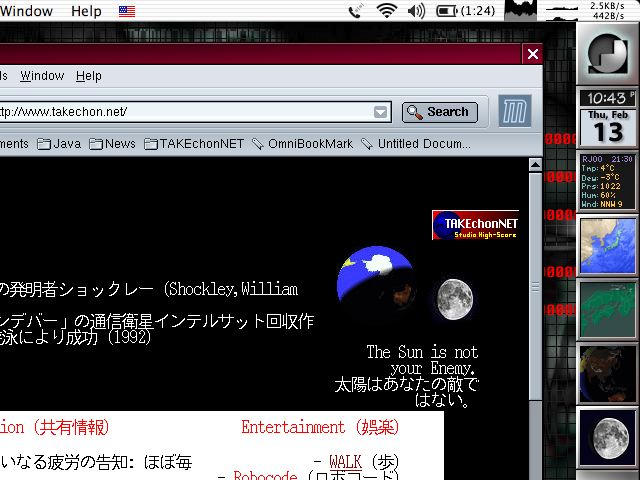Click the phone modem status icon
The height and width of the screenshot is (480, 640).
(355, 11)
